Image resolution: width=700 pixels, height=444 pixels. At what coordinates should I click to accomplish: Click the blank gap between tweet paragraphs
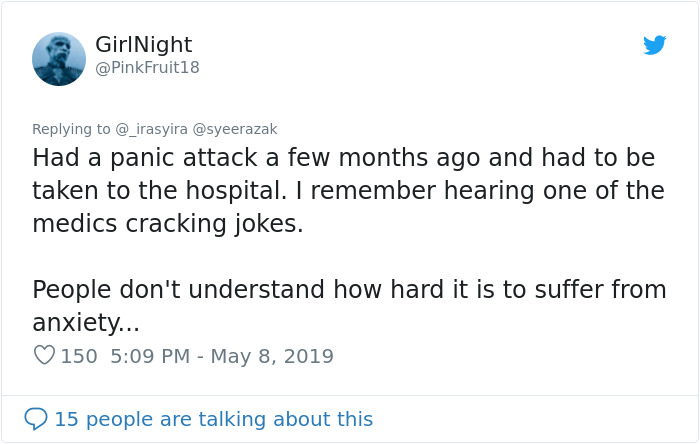[x=348, y=257]
